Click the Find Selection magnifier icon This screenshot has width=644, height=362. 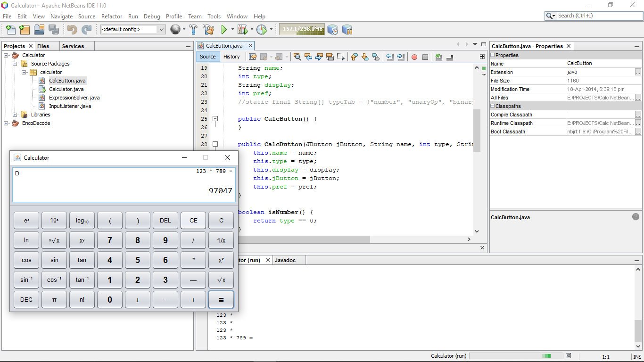coord(297,57)
